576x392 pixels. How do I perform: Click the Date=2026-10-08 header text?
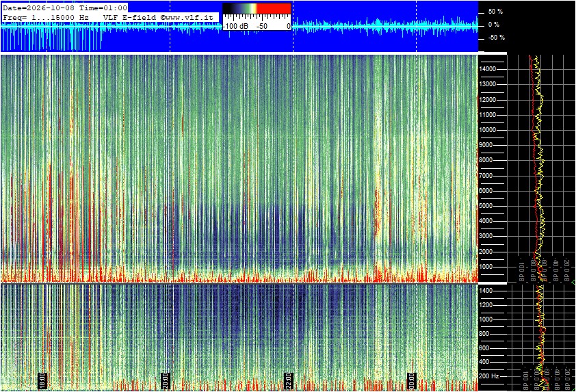click(x=41, y=8)
